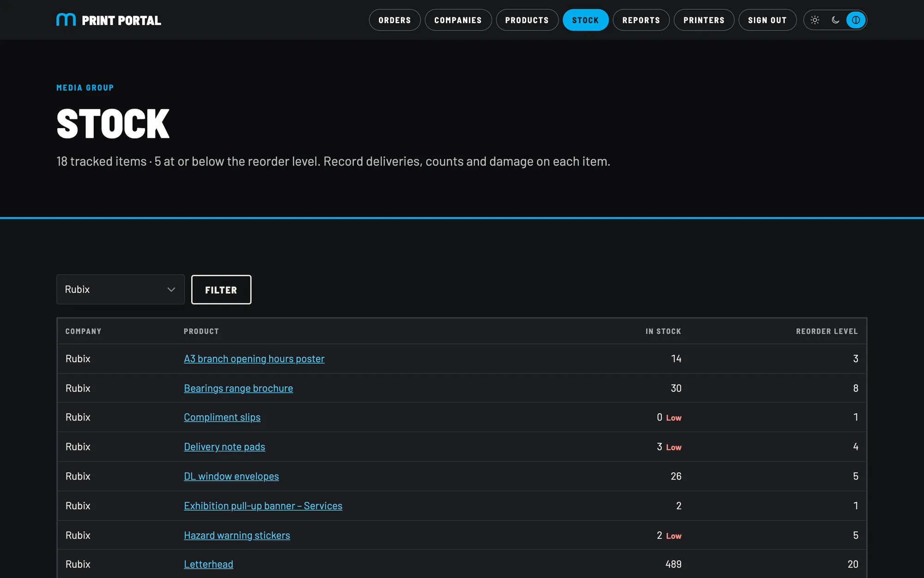This screenshot has height=578, width=924.
Task: Open Bearings range brochure link
Action: pyautogui.click(x=238, y=388)
